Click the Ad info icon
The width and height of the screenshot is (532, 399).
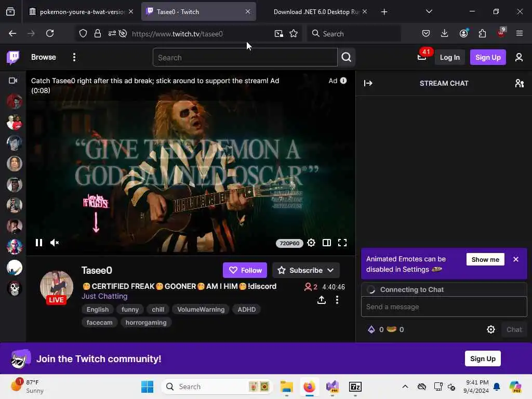(343, 81)
